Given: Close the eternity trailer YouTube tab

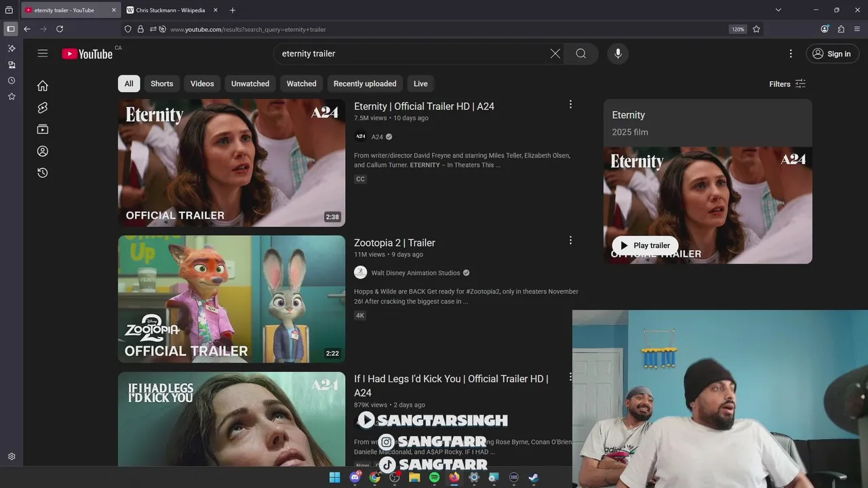Looking at the screenshot, I should 114,10.
